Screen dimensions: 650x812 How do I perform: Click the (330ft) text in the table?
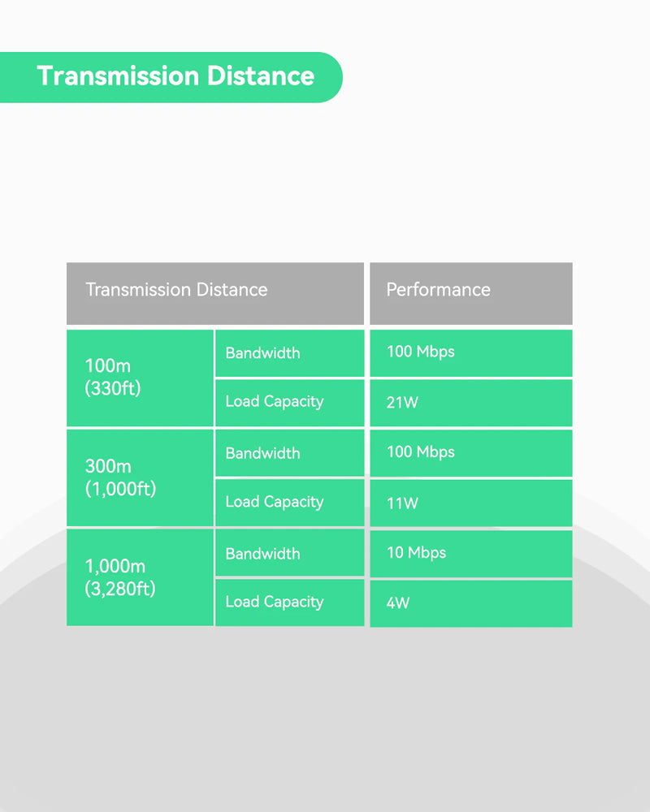pyautogui.click(x=113, y=389)
